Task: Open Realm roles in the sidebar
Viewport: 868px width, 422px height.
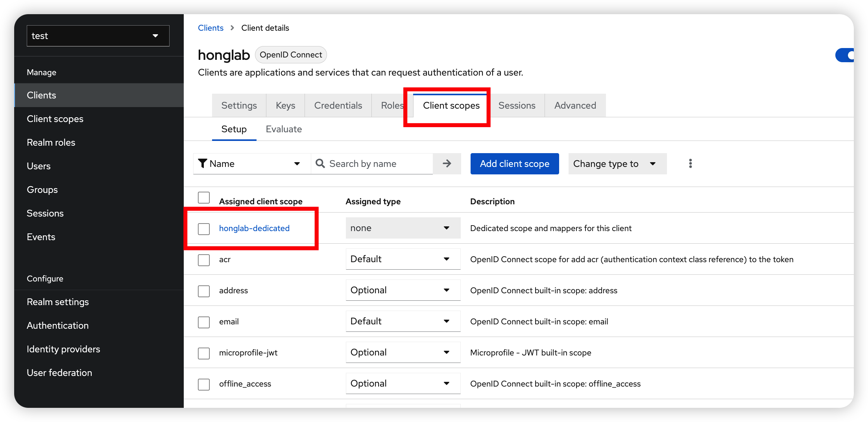Action: click(99, 143)
